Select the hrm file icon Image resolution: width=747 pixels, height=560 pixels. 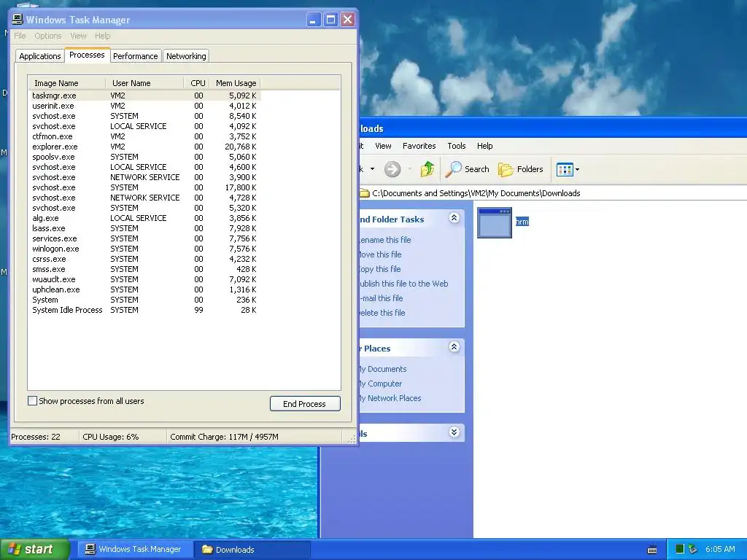coord(495,222)
